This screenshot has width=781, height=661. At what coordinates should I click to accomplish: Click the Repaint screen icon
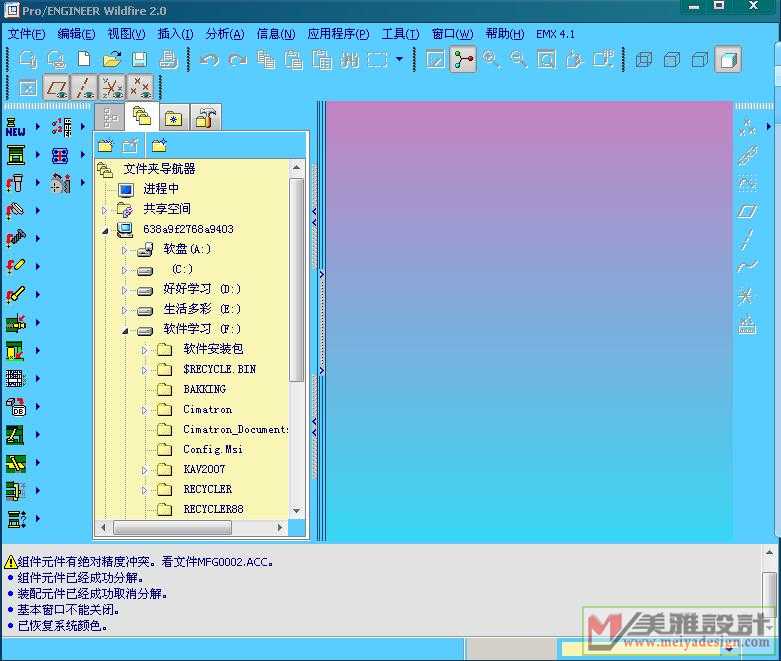click(x=435, y=60)
